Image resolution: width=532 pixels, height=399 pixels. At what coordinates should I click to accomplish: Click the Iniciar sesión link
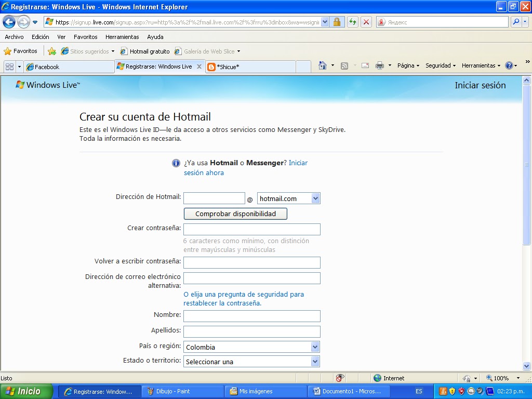coord(480,85)
